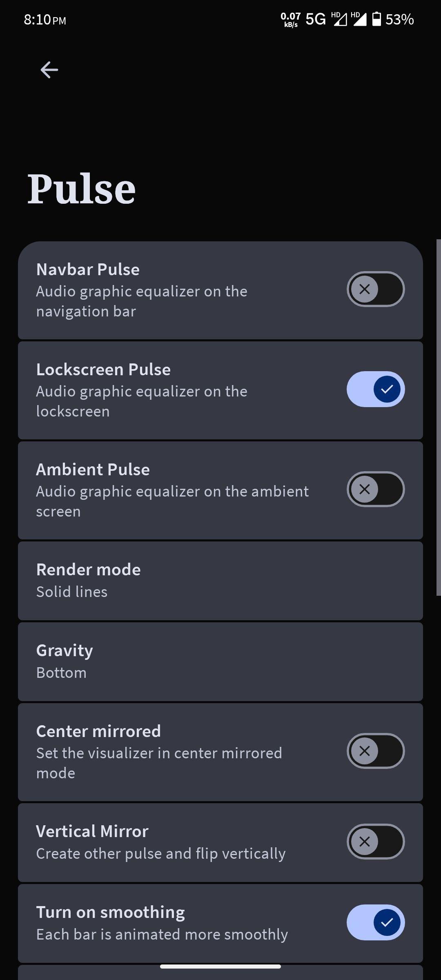The width and height of the screenshot is (441, 980).
Task: Tap the Pulse page title
Action: coord(81,189)
